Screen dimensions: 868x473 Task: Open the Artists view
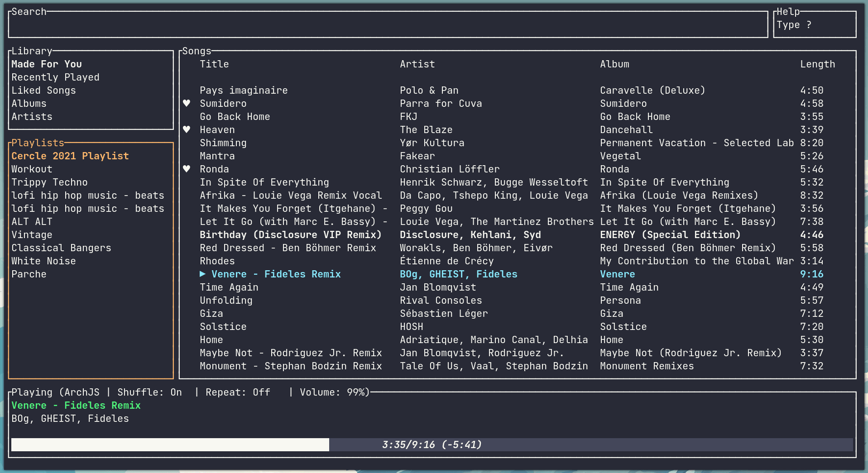(32, 116)
